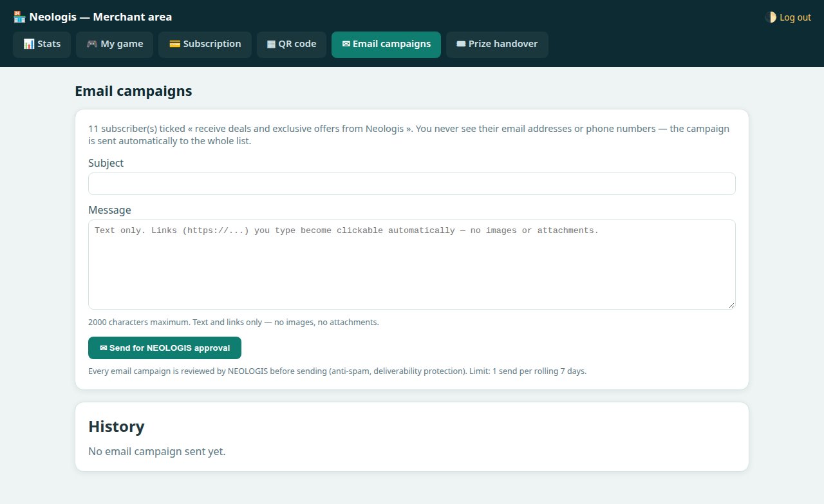Click the Neologis shop icon in header
This screenshot has height=504, width=824.
pos(19,17)
